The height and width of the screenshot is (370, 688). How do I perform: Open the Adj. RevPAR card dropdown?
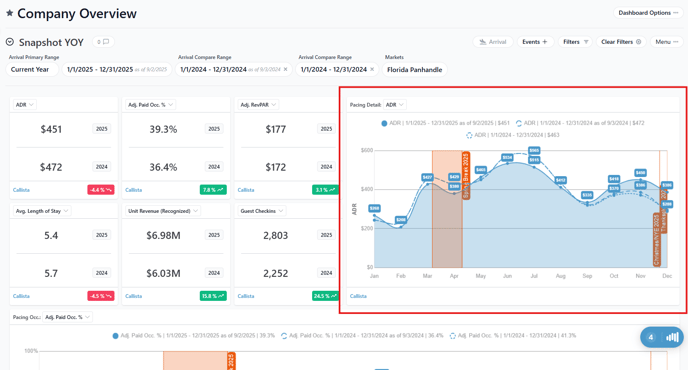pyautogui.click(x=258, y=104)
